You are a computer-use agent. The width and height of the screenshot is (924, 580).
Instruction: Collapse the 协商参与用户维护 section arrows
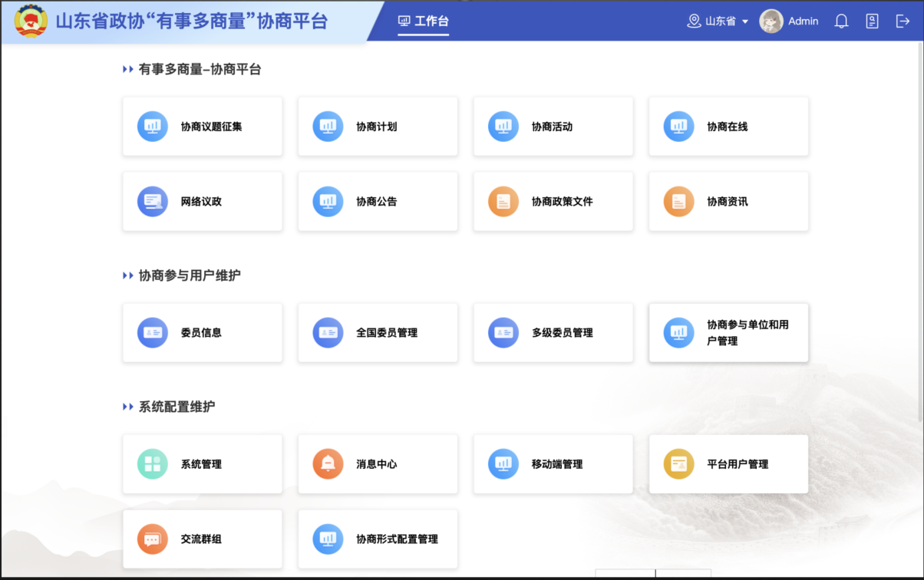pyautogui.click(x=128, y=275)
